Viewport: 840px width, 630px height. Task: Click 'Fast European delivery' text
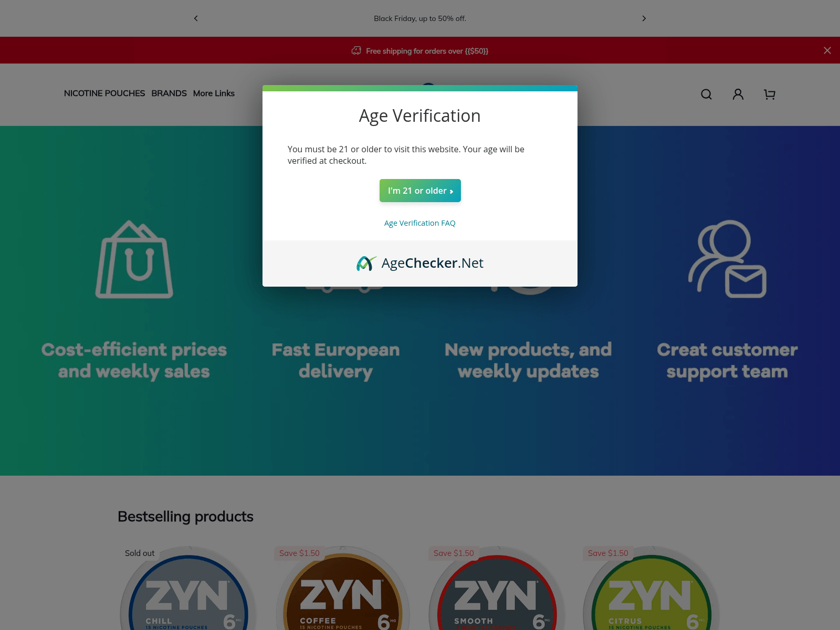click(x=335, y=361)
